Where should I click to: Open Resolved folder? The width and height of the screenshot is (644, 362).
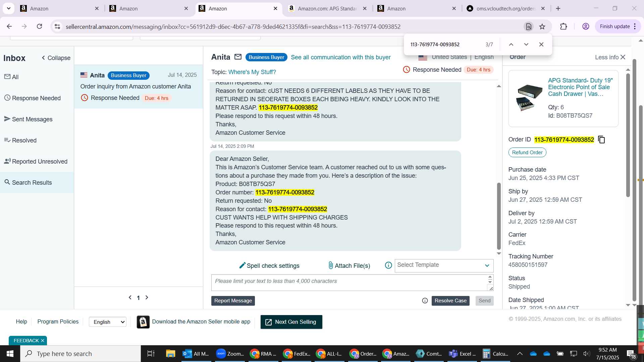[x=20, y=140]
